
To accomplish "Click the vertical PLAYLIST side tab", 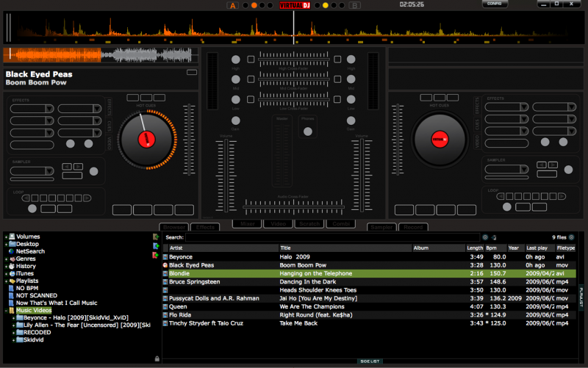I will click(581, 297).
